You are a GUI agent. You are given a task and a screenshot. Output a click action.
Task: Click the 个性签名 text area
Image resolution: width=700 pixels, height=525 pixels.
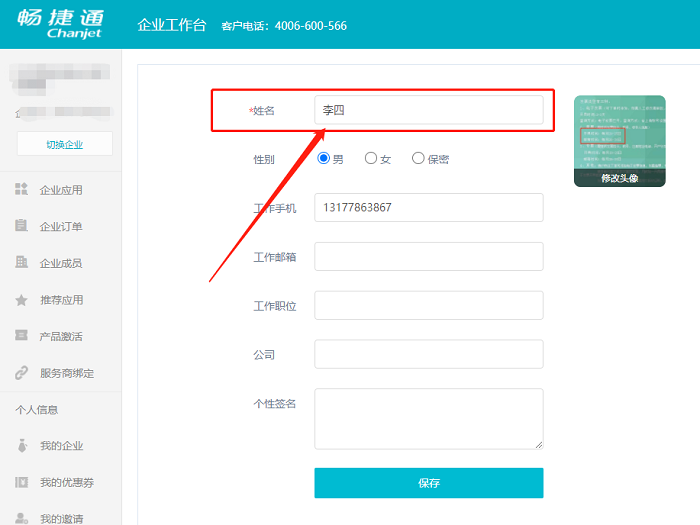pyautogui.click(x=429, y=419)
